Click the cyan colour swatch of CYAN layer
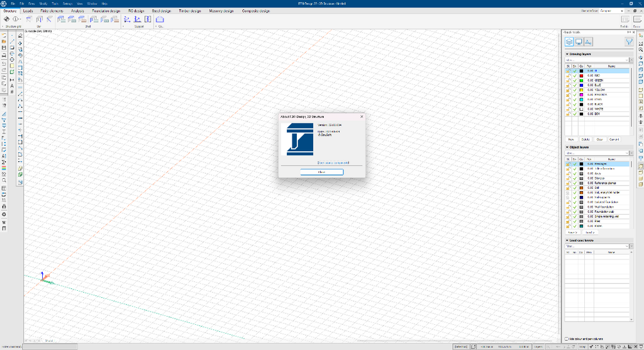Screen dimensions: 644x350 [581, 99]
